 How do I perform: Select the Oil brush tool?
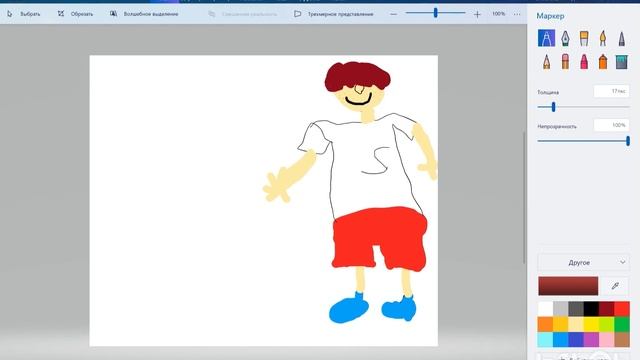coord(584,38)
